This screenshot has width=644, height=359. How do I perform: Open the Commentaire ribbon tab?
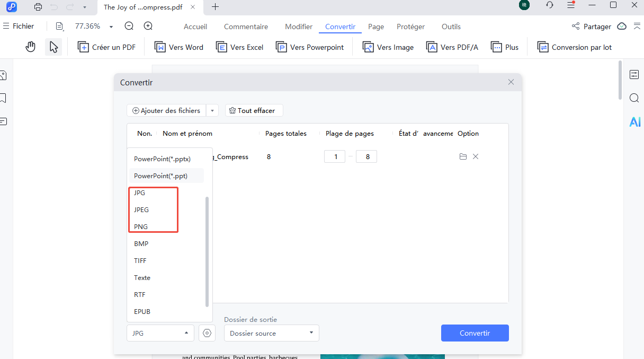pyautogui.click(x=246, y=26)
